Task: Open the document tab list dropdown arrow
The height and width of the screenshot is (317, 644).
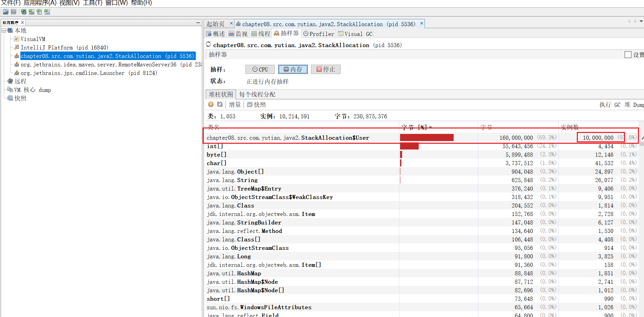Action: click(641, 21)
